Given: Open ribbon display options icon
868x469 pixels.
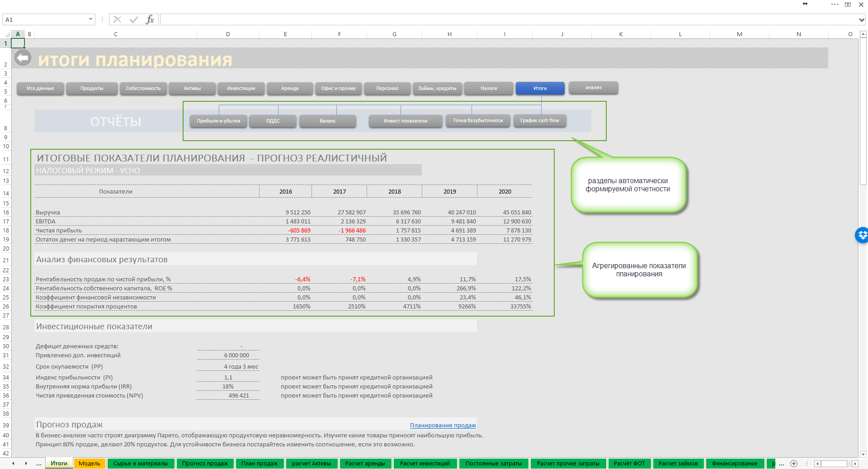Looking at the screenshot, I should click(848, 5).
